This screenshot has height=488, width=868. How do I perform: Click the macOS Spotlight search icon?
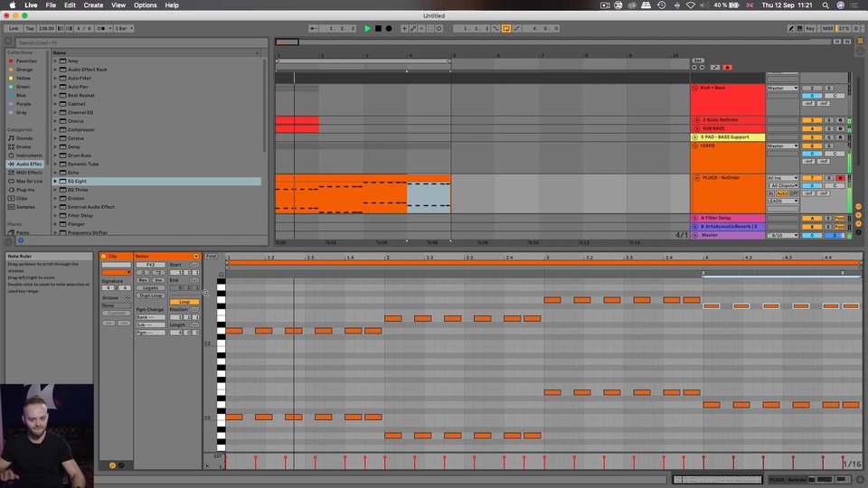coord(826,5)
